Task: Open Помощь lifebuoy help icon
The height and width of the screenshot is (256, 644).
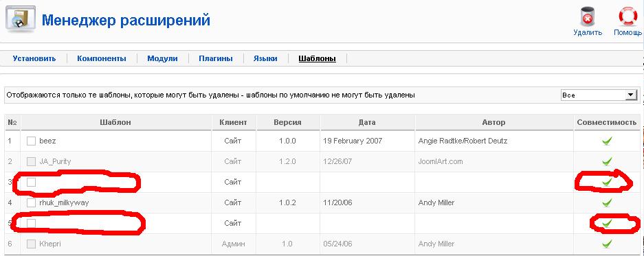Action: click(628, 17)
